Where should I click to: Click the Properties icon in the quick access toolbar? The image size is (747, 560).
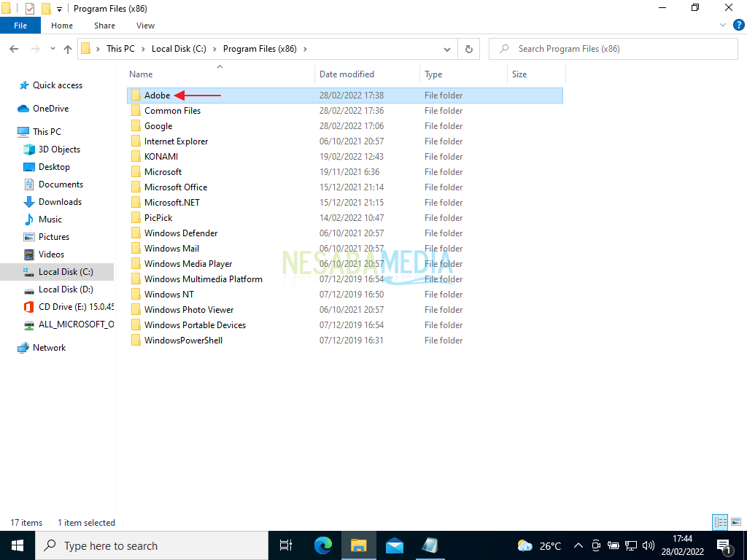click(29, 8)
